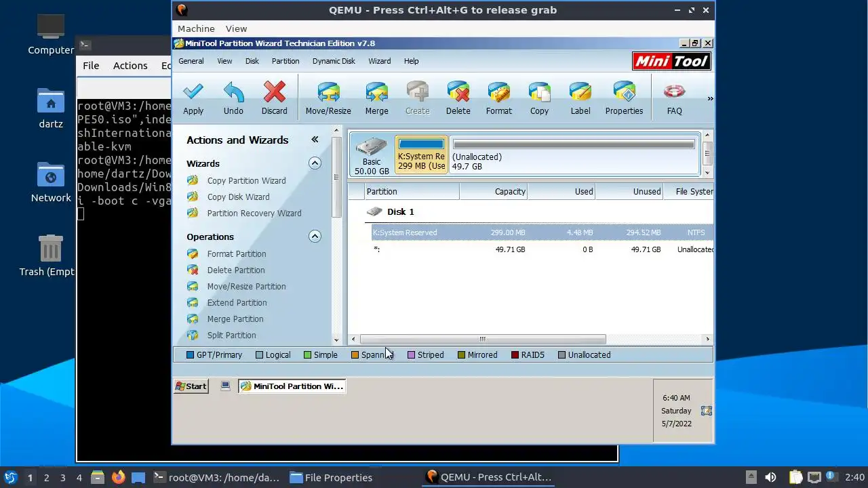The image size is (868, 488).
Task: Collapse the Actions and Wizards panel
Action: [315, 140]
